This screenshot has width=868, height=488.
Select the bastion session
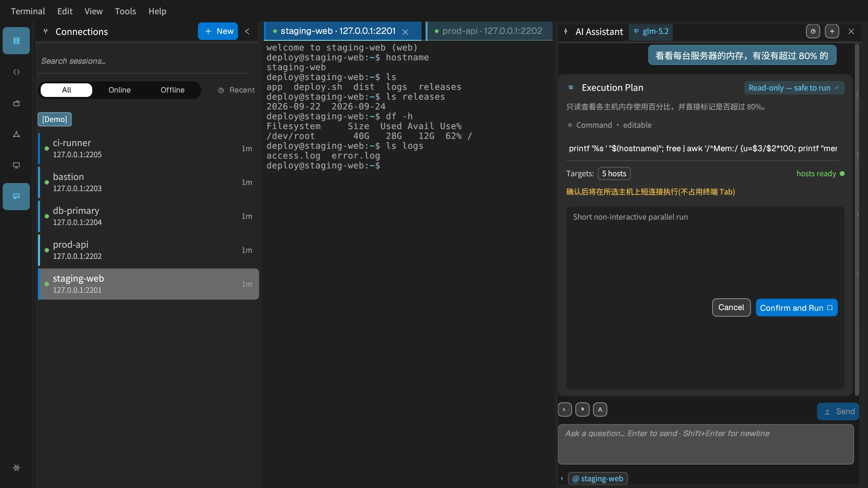149,182
